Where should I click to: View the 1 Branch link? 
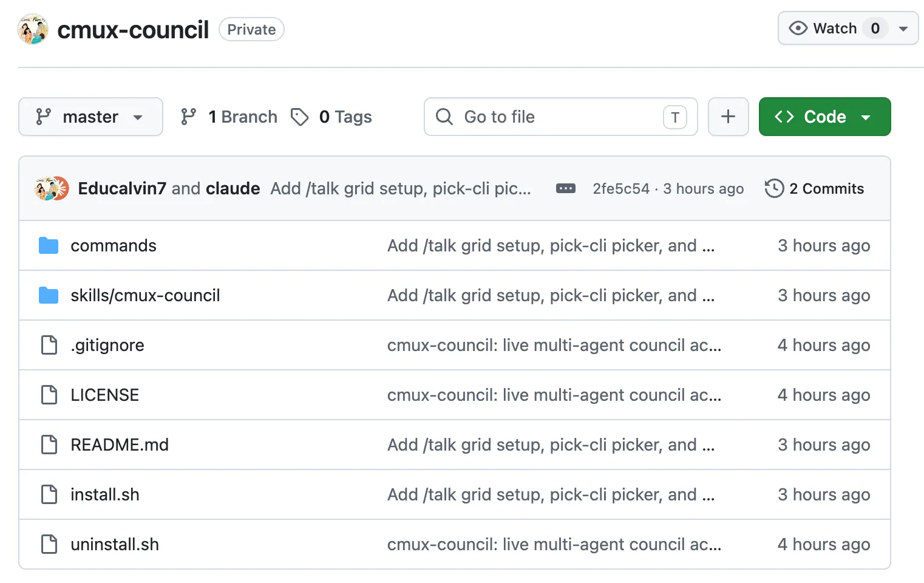(x=229, y=117)
